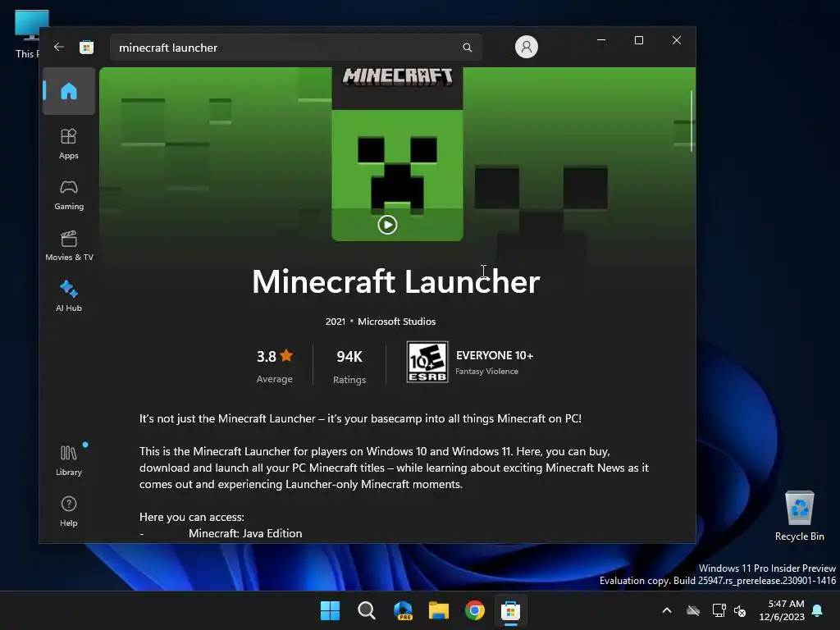This screenshot has width=840, height=630.
Task: Click the 'EVERYONE 10+' rating text
Action: pyautogui.click(x=495, y=356)
